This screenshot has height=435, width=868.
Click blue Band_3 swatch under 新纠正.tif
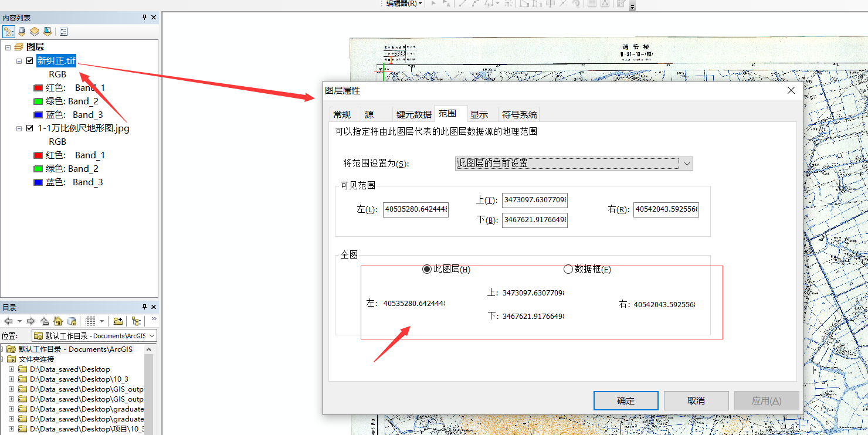point(38,115)
